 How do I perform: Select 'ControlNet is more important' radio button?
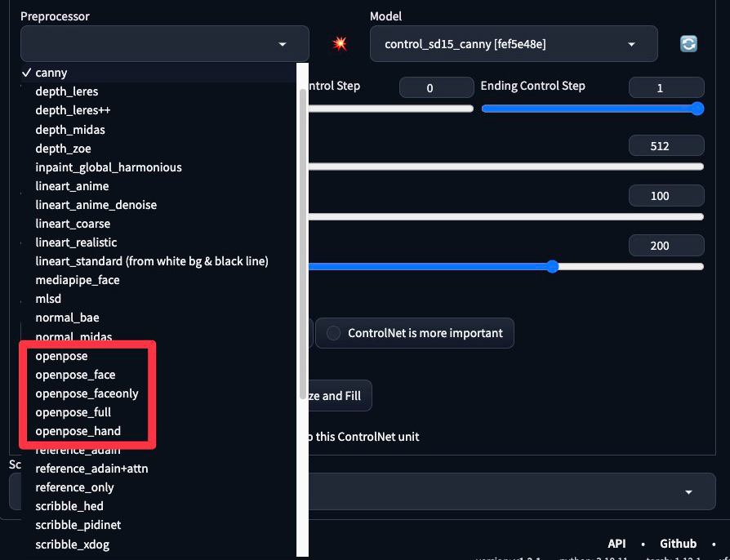click(x=333, y=333)
